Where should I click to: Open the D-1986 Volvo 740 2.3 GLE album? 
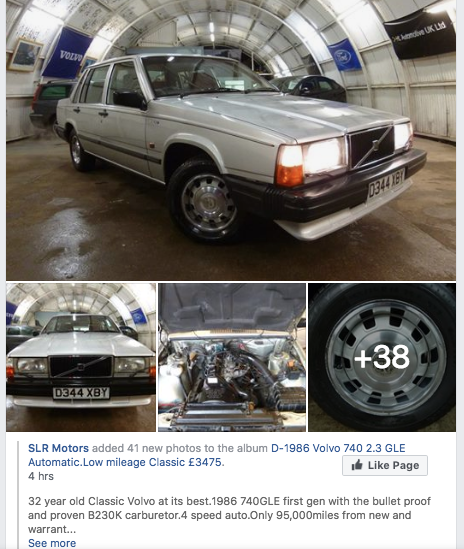[338, 448]
